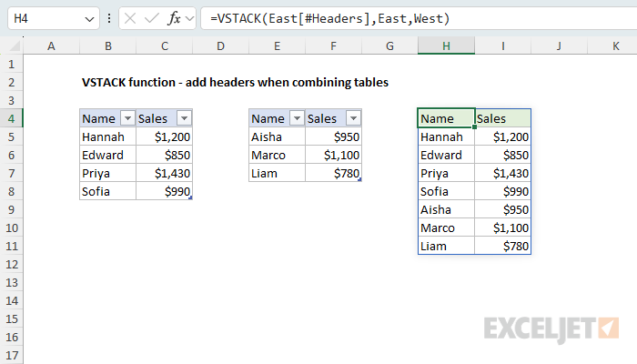The height and width of the screenshot is (364, 637).
Task: Select row 12 header
Action: (x=11, y=264)
